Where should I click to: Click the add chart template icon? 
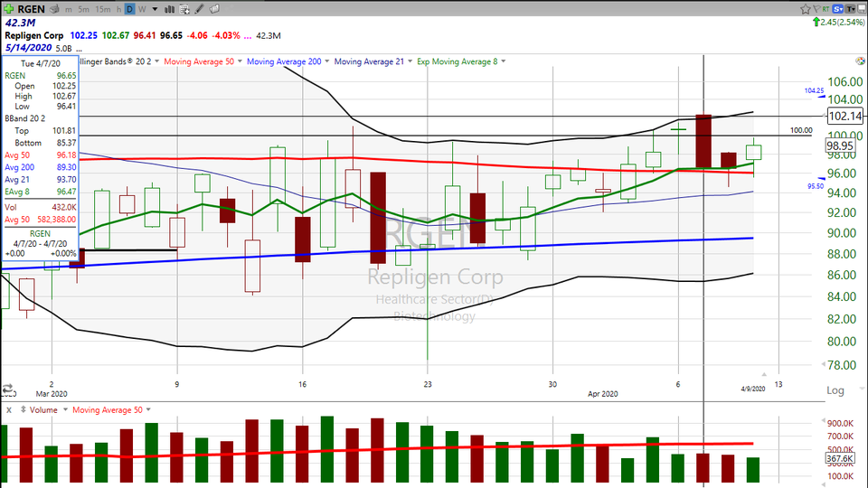click(x=184, y=9)
